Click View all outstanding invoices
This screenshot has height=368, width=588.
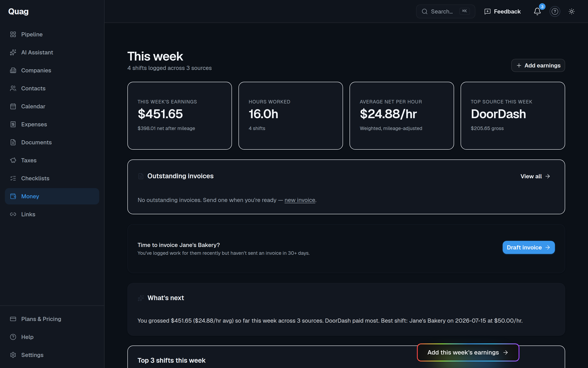535,176
